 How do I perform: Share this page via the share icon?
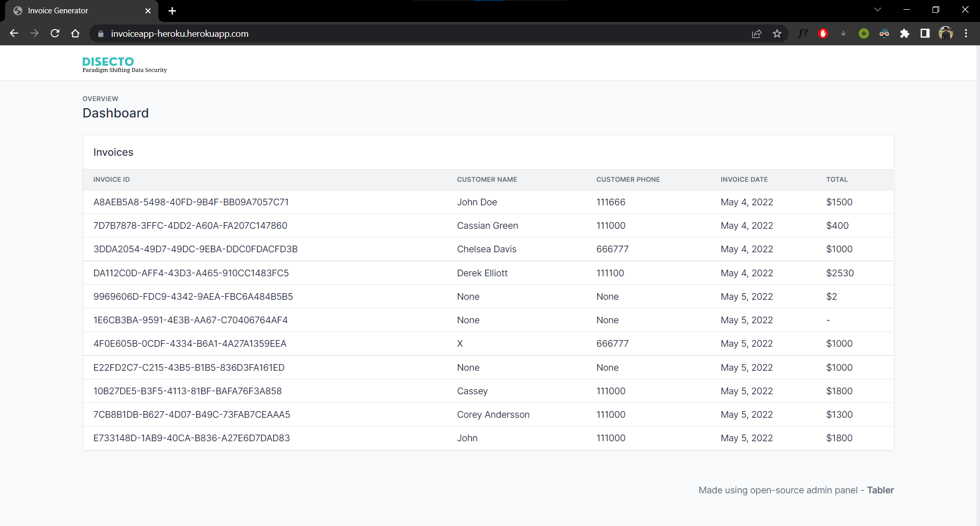coord(757,33)
